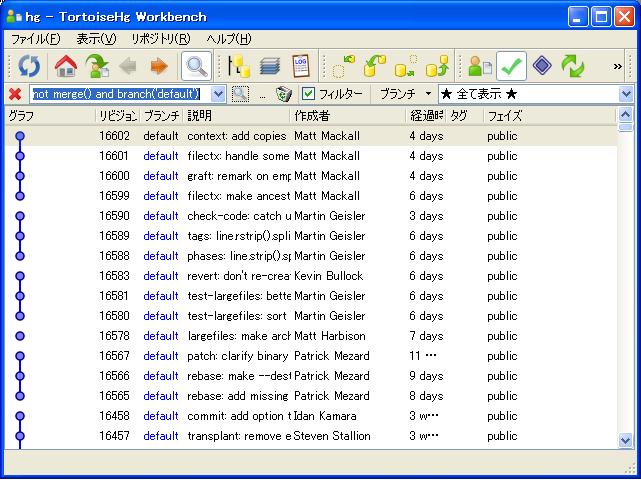This screenshot has height=480, width=641.
Task: Select revision 16588 'phases:' row
Action: pyautogui.click(x=311, y=256)
